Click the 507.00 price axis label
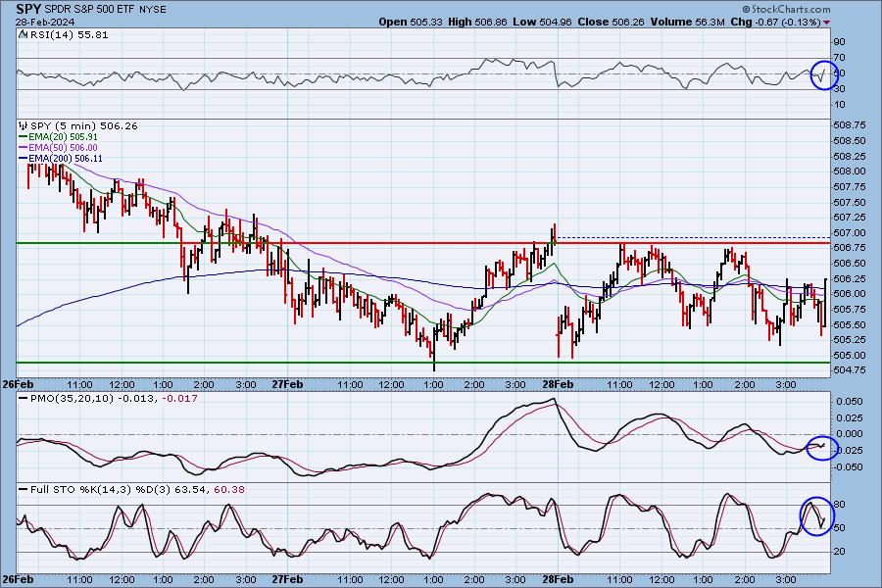882x588 pixels. pos(850,232)
